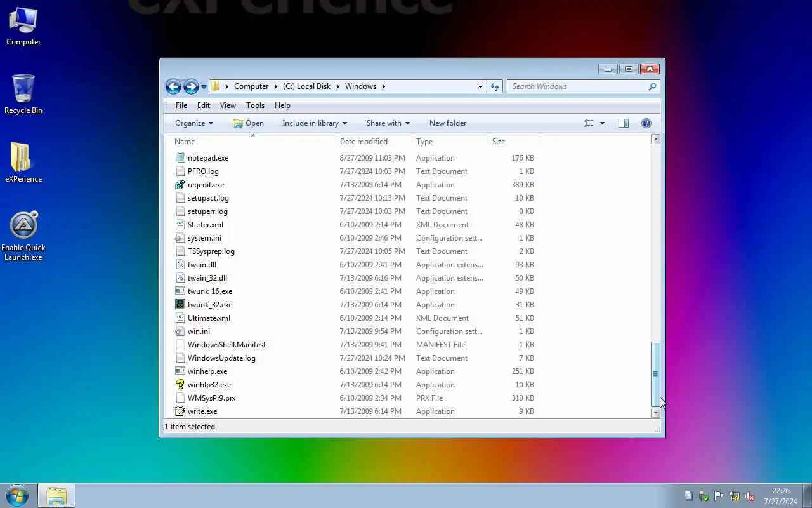
Task: Click system.ini file icon
Action: pyautogui.click(x=180, y=238)
